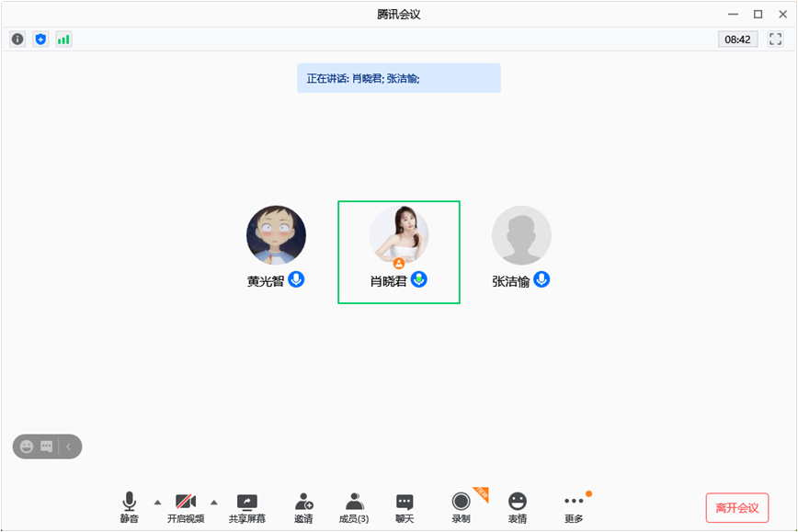Click the 08:42 meeting timer

pyautogui.click(x=737, y=40)
